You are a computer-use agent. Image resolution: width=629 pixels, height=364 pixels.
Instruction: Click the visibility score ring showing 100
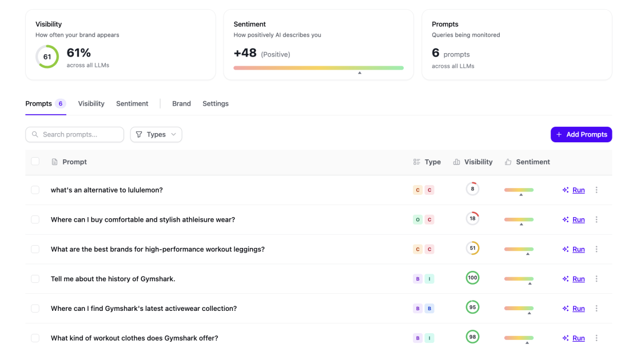pos(472,278)
